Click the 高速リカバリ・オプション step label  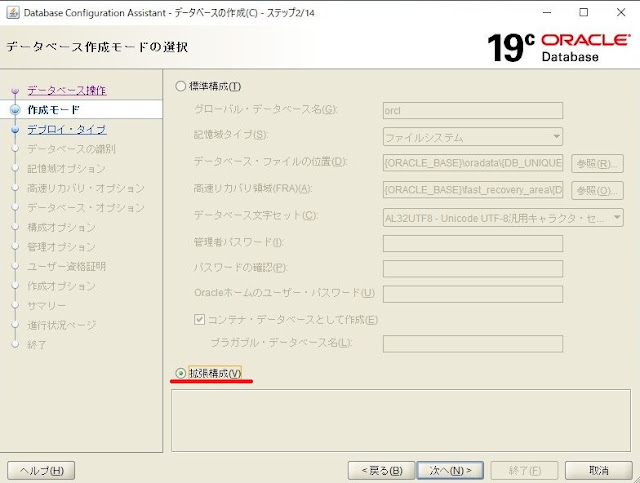tap(86, 188)
